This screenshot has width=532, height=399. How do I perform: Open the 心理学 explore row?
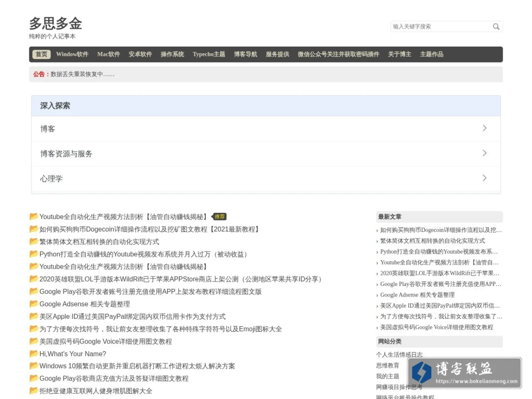(x=266, y=179)
